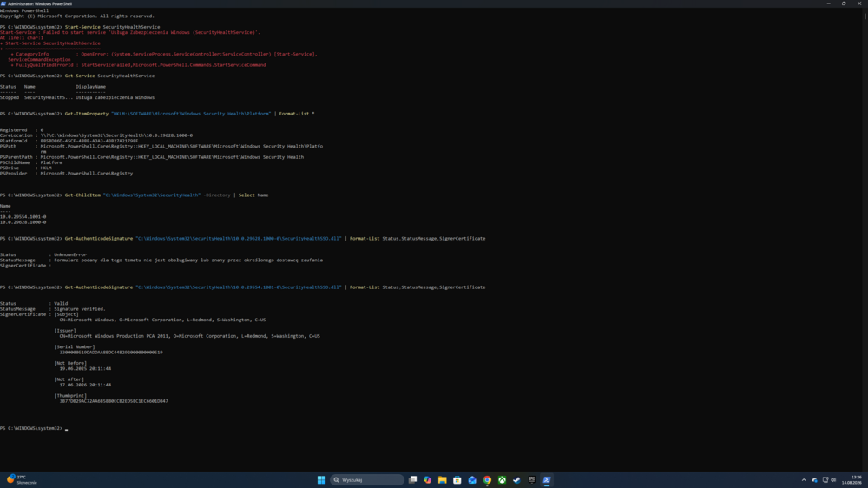Viewport: 868px width, 488px height.
Task: Open Microsoft Store from the taskbar
Action: (457, 479)
